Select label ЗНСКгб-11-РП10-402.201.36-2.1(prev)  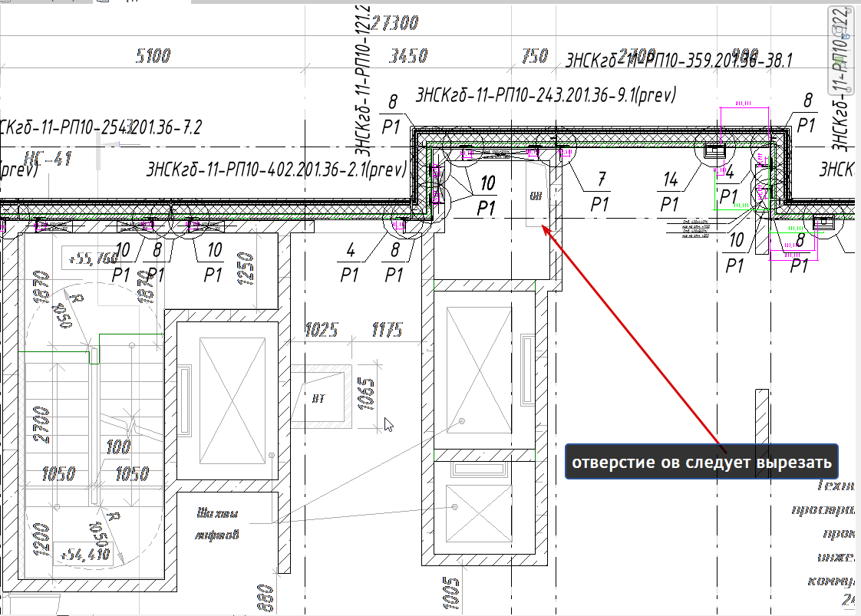[276, 169]
